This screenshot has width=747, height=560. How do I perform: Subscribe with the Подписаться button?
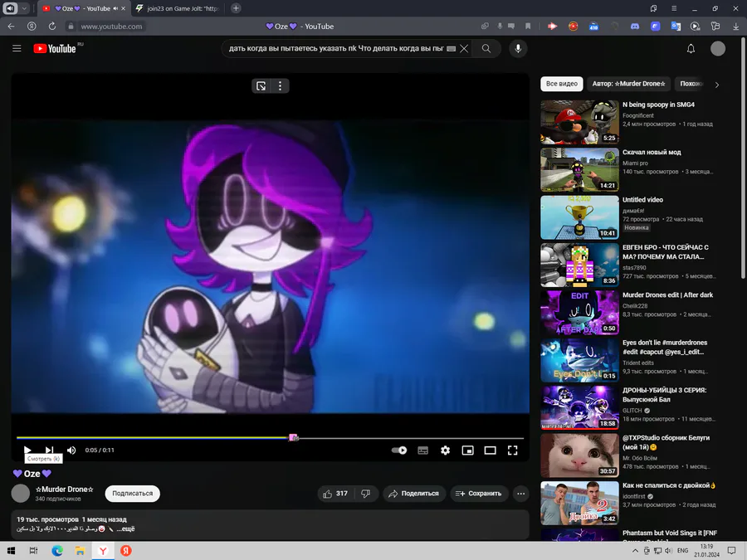[x=133, y=494]
